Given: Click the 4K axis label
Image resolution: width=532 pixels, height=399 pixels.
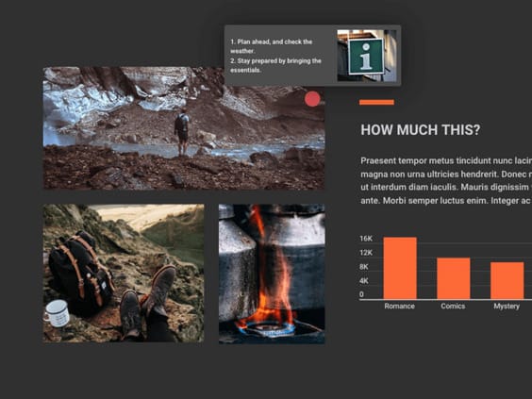Looking at the screenshot, I should (364, 280).
